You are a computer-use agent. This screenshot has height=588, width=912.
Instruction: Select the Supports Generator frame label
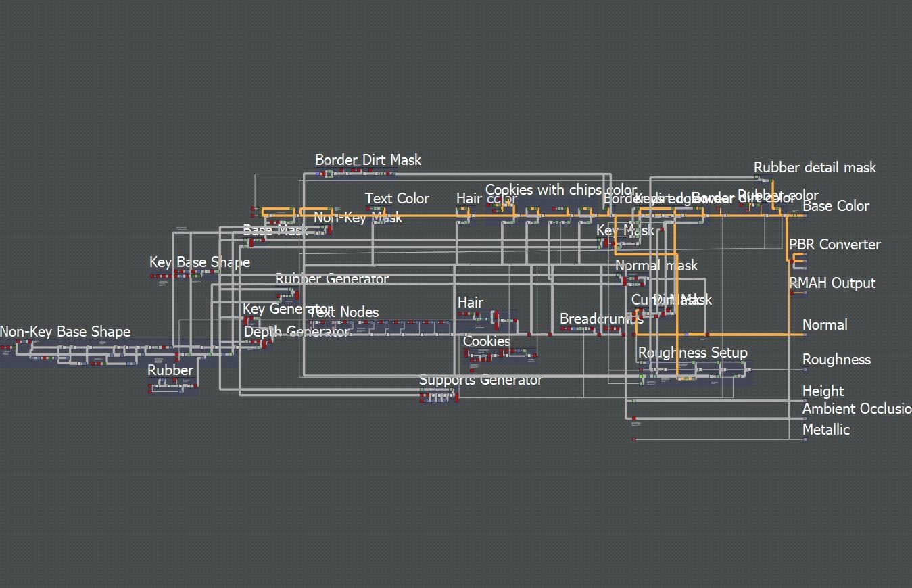point(481,380)
